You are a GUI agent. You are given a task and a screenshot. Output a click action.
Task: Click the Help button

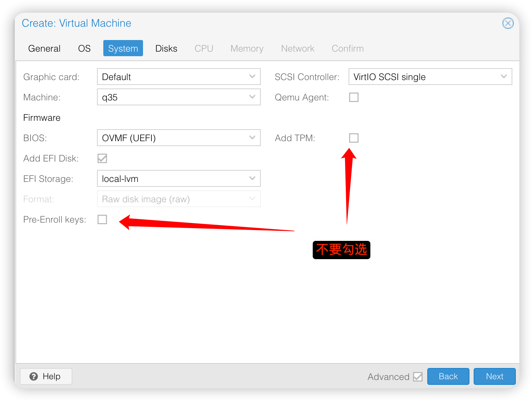point(46,376)
